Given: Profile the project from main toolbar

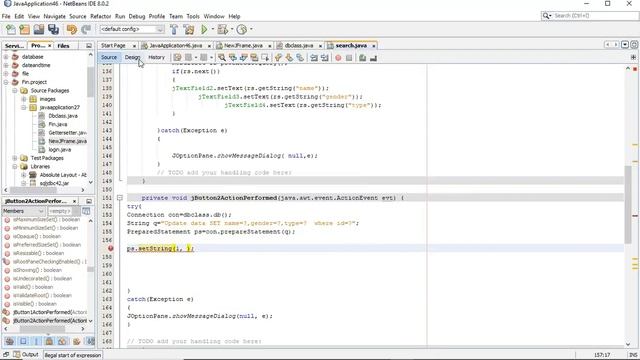Looking at the screenshot, I should pos(242,29).
